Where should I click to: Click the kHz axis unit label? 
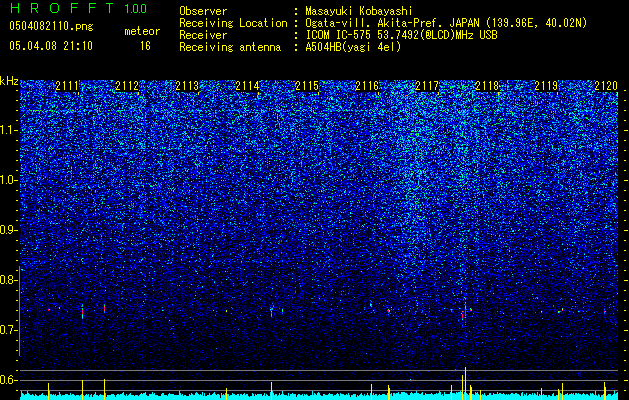[9, 81]
